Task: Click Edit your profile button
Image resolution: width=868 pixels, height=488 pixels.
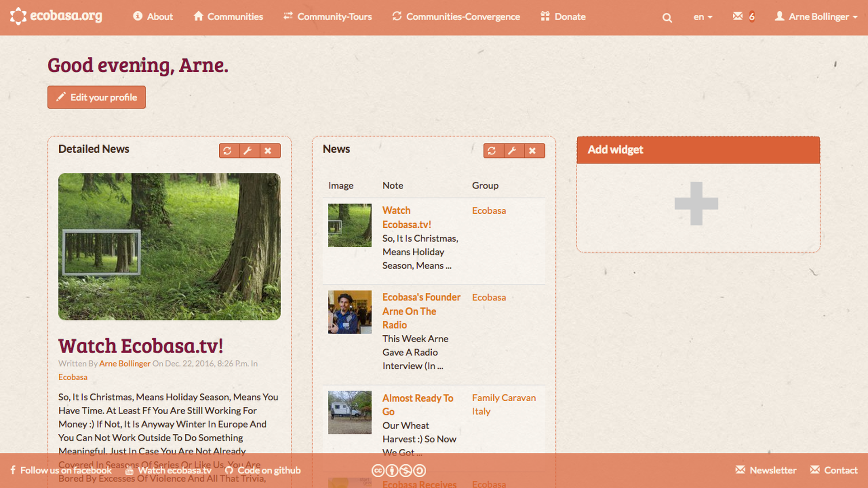Action: [x=97, y=97]
